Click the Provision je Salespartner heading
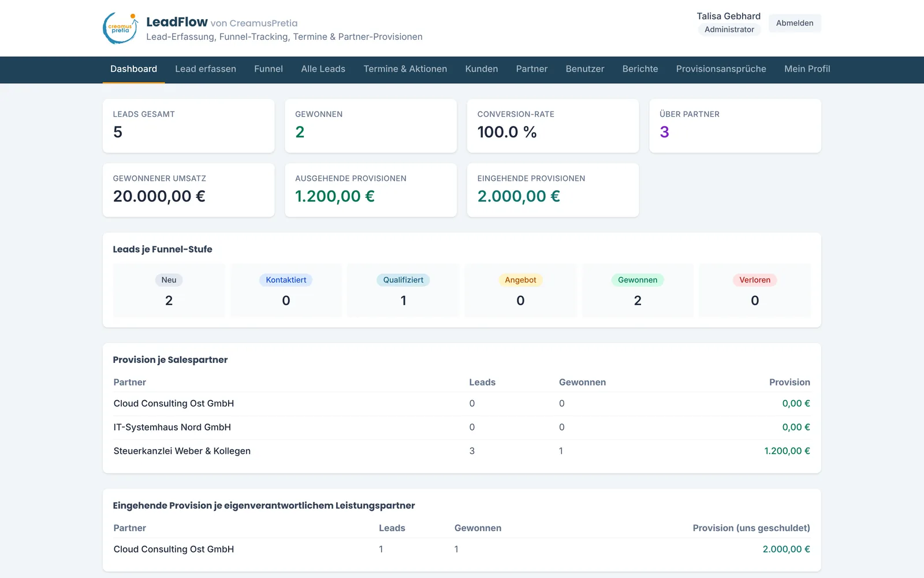The width and height of the screenshot is (924, 578). pyautogui.click(x=170, y=360)
